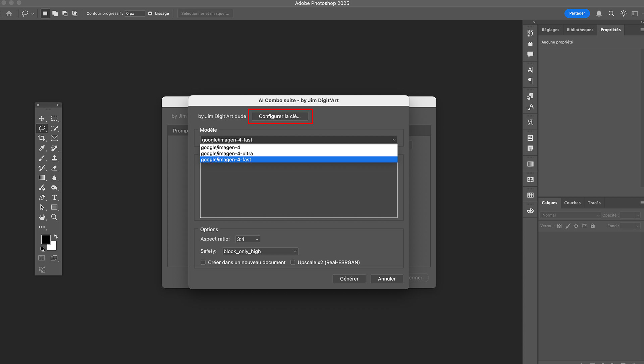Select the Frame tool

tap(54, 138)
